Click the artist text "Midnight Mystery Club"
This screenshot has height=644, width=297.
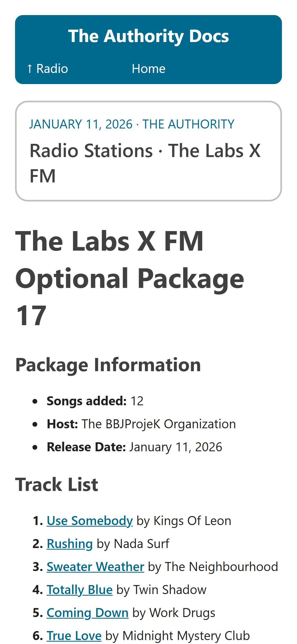(186, 636)
